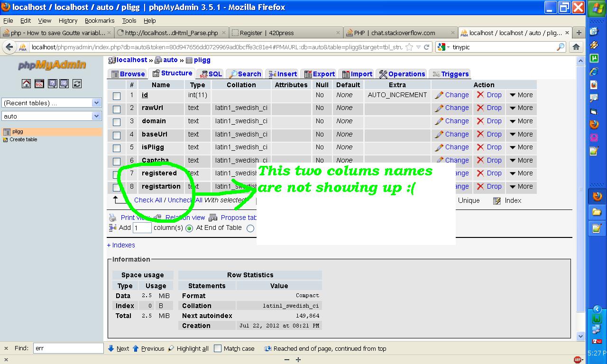Click Check All link

[x=148, y=200]
